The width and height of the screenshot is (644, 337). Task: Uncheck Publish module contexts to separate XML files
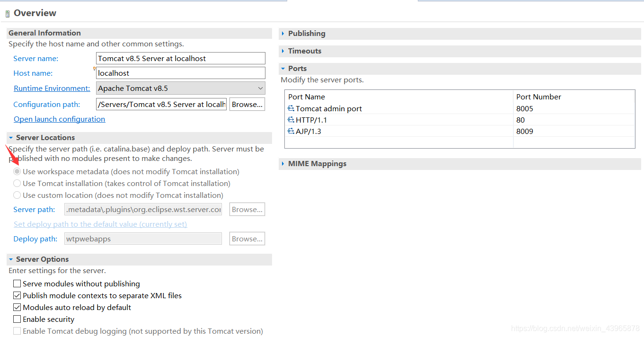[17, 295]
